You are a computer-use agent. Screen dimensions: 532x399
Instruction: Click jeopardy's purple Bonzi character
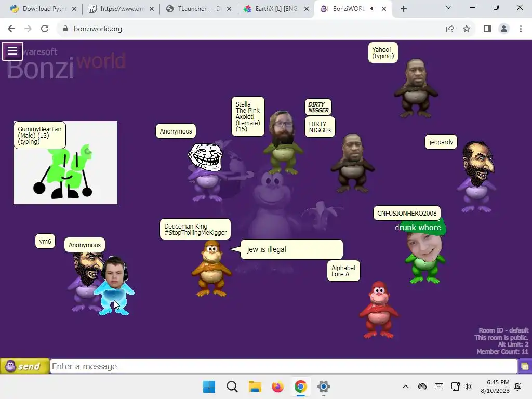477,177
